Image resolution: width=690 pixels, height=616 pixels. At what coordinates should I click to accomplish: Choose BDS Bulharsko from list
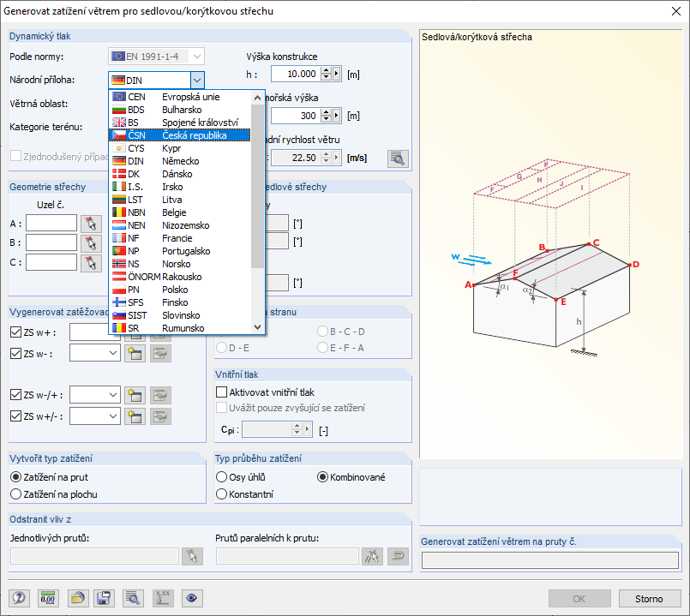click(x=179, y=110)
